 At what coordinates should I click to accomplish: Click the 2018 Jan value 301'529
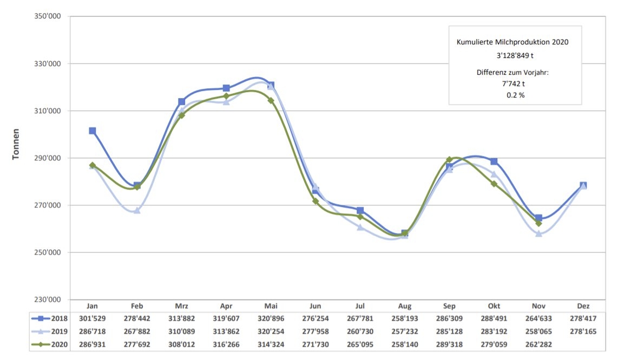coord(93,319)
